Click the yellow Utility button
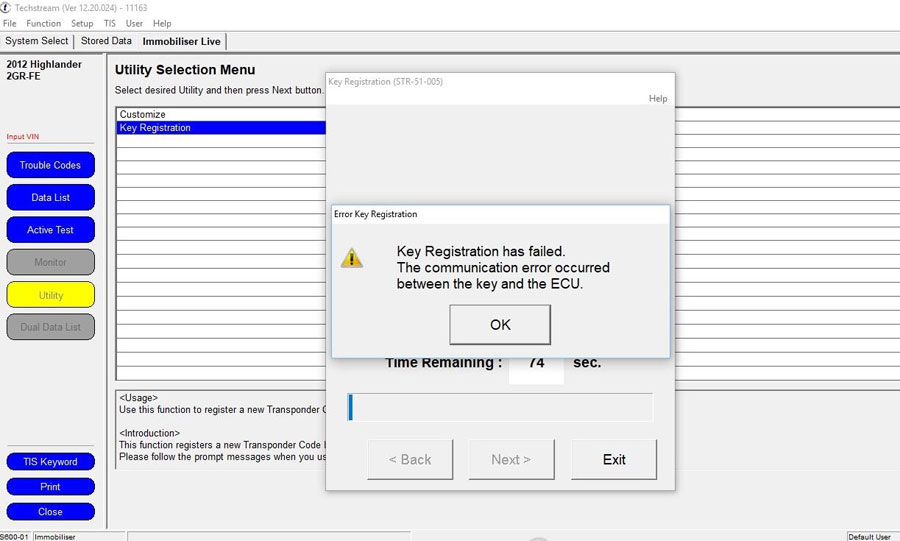 (51, 295)
